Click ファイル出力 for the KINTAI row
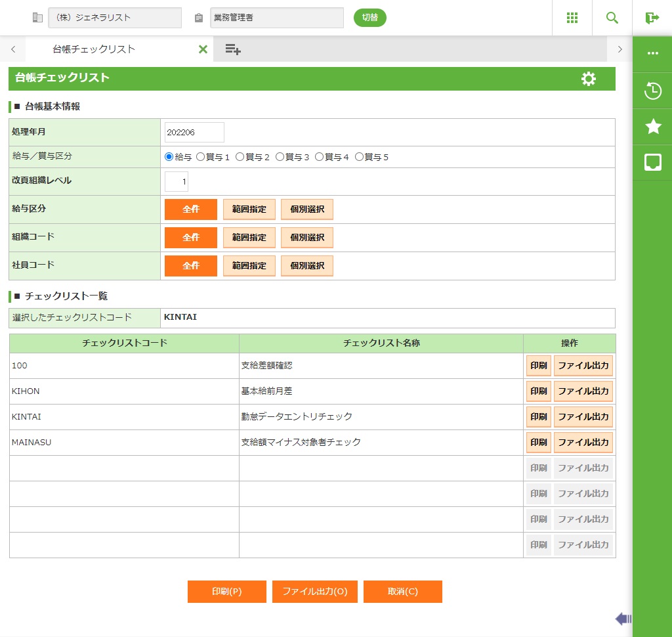 583,417
